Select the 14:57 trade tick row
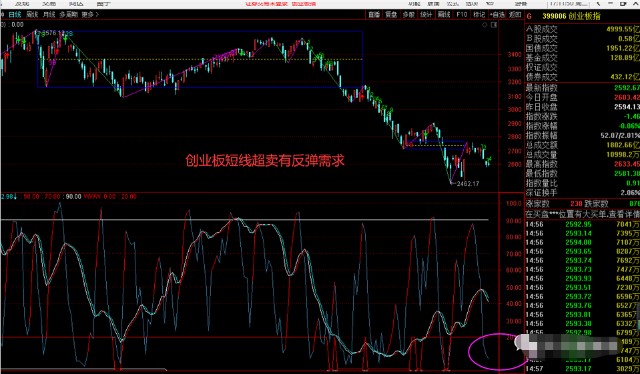The width and height of the screenshot is (640, 374). tap(582, 369)
